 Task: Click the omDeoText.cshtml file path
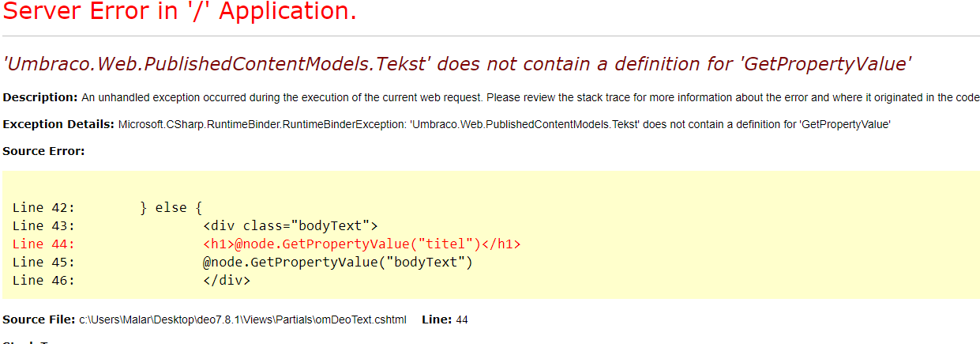pos(242,319)
